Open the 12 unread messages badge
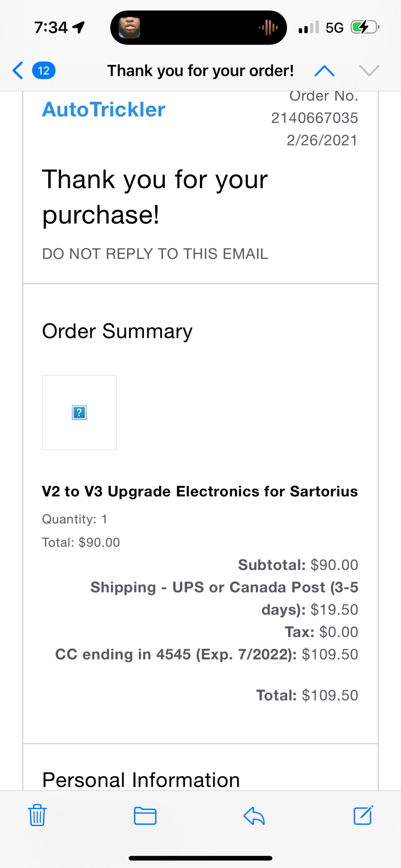Image resolution: width=401 pixels, height=868 pixels. pos(44,70)
